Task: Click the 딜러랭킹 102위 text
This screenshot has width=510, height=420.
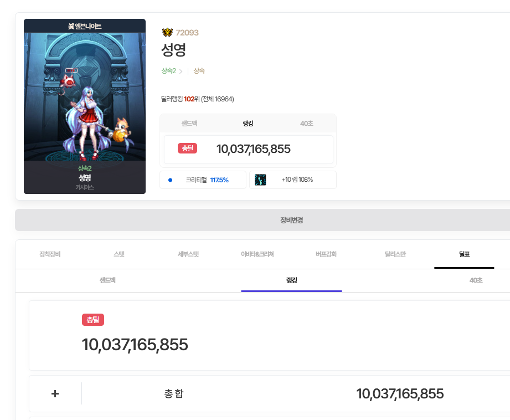Action: point(181,99)
